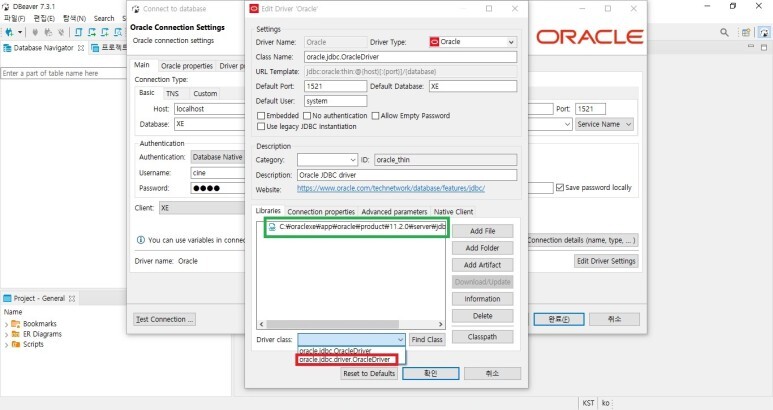Switch to Connection properties tab
Image resolution: width=773 pixels, height=410 pixels.
click(321, 212)
